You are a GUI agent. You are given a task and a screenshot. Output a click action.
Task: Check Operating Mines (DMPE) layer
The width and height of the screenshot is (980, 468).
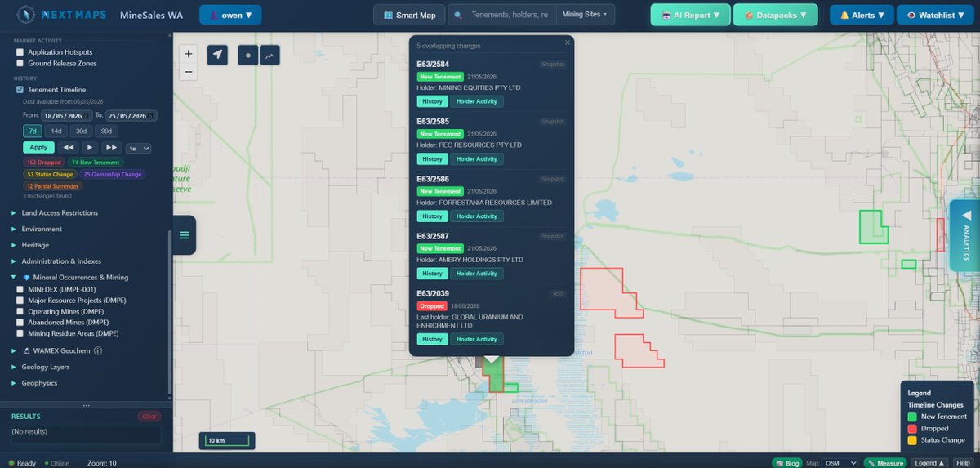[20, 311]
